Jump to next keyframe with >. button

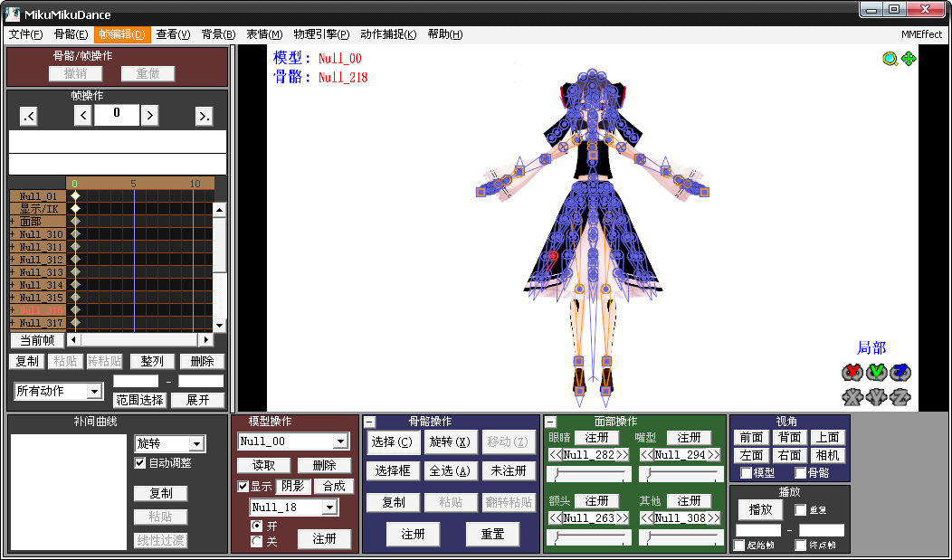(204, 116)
